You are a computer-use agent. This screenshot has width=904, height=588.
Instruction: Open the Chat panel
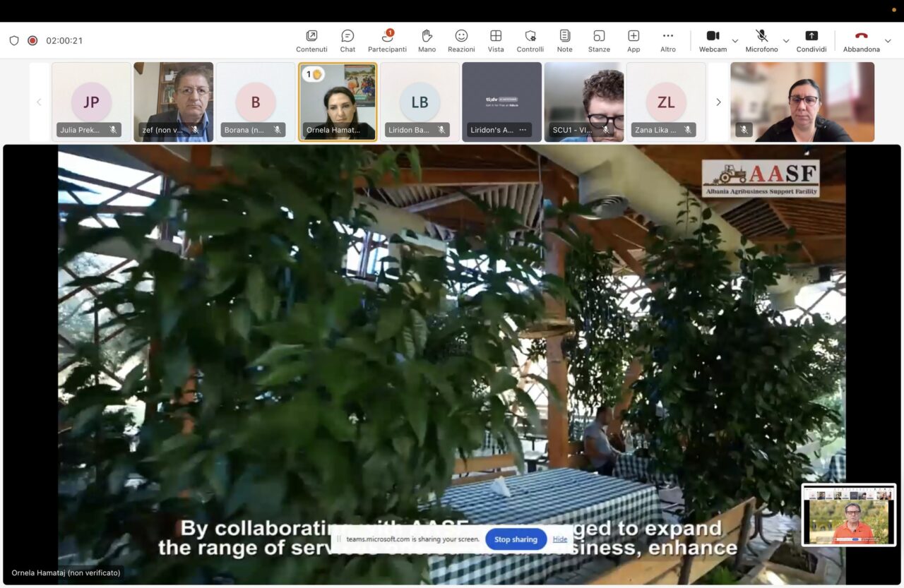coord(347,40)
